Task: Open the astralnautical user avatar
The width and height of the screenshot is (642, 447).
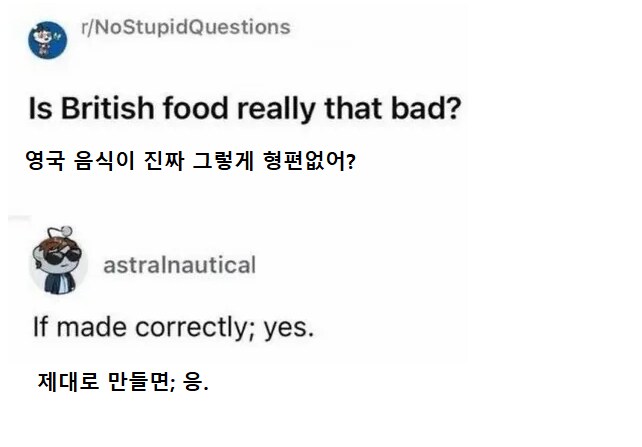Action: (x=59, y=265)
